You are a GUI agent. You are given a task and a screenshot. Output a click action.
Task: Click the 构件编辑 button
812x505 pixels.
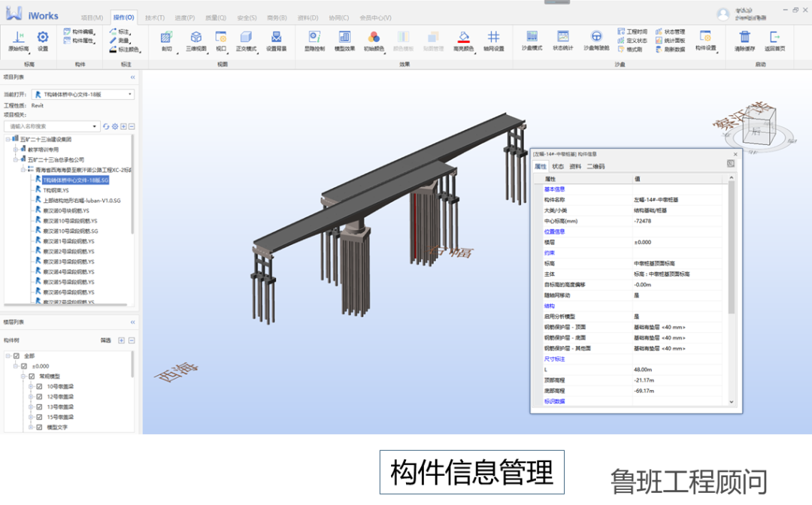[79, 32]
